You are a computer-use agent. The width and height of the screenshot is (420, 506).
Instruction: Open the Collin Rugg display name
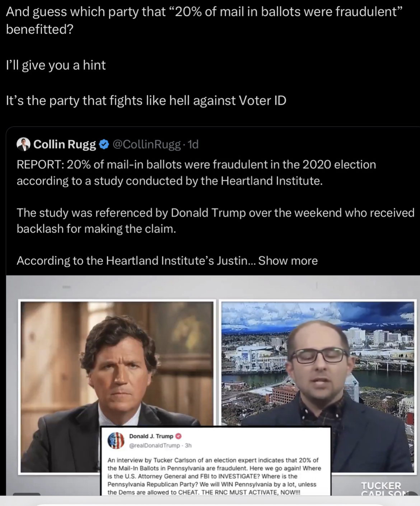[65, 144]
